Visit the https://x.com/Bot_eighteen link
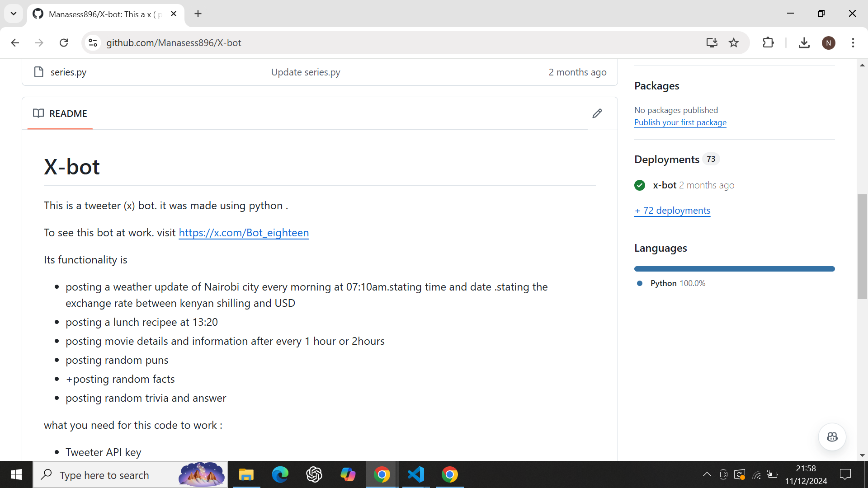 [x=244, y=233]
